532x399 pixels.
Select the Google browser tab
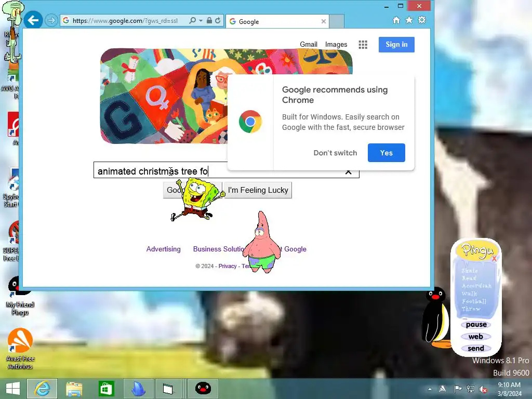277,21
